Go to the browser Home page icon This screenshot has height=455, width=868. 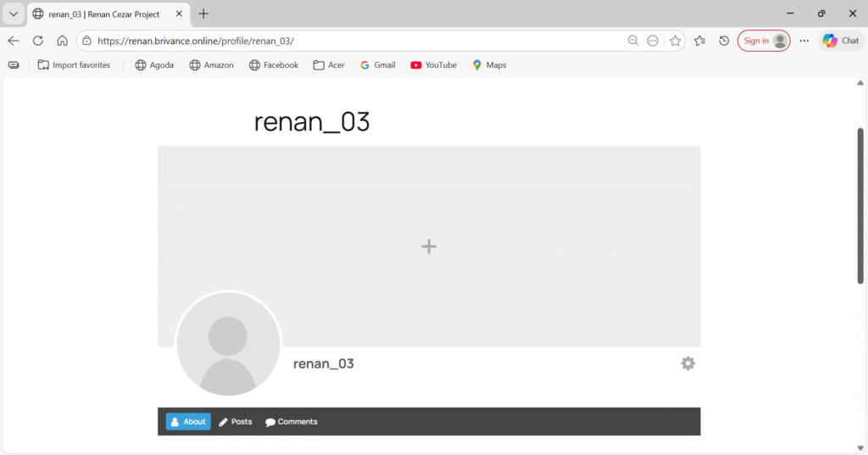pos(62,41)
